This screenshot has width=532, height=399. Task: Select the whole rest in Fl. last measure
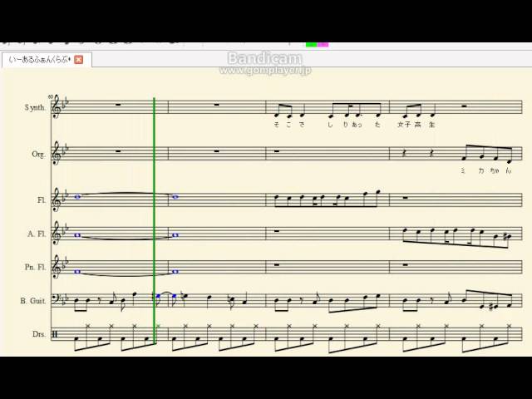(x=405, y=198)
